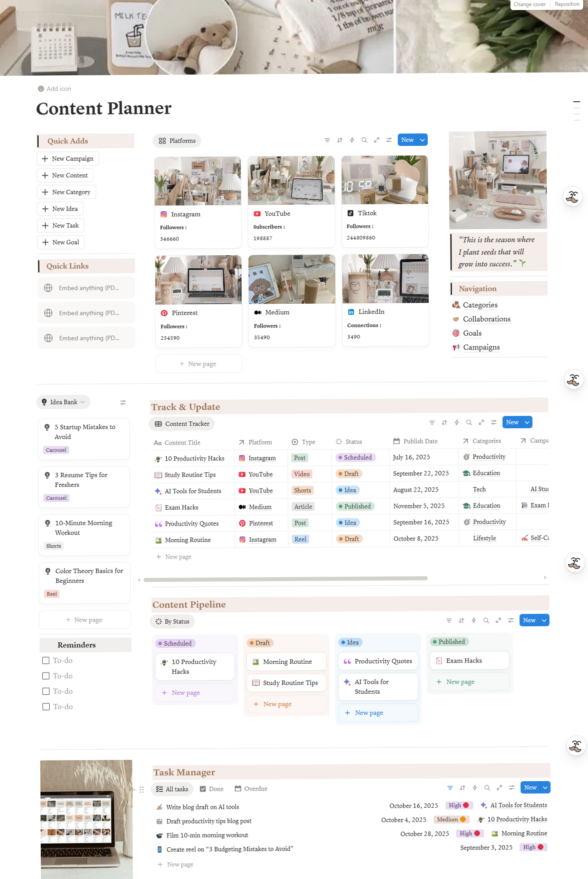Image resolution: width=588 pixels, height=879 pixels.
Task: Click the Idea Bank settings sliders icon
Action: point(123,402)
